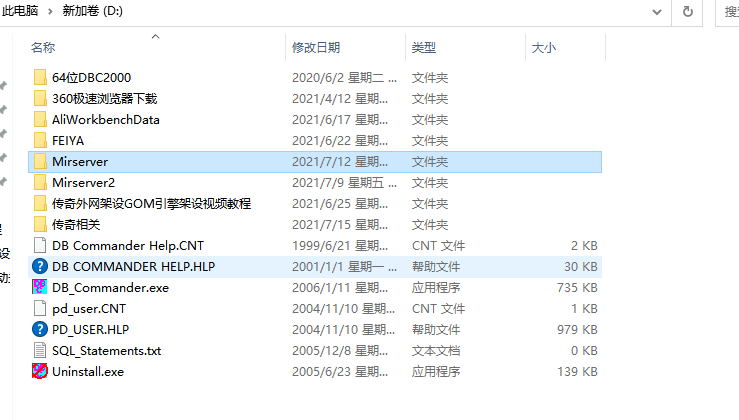Go to 此电脑 in the address bar
The height and width of the screenshot is (420, 739).
coord(20,11)
